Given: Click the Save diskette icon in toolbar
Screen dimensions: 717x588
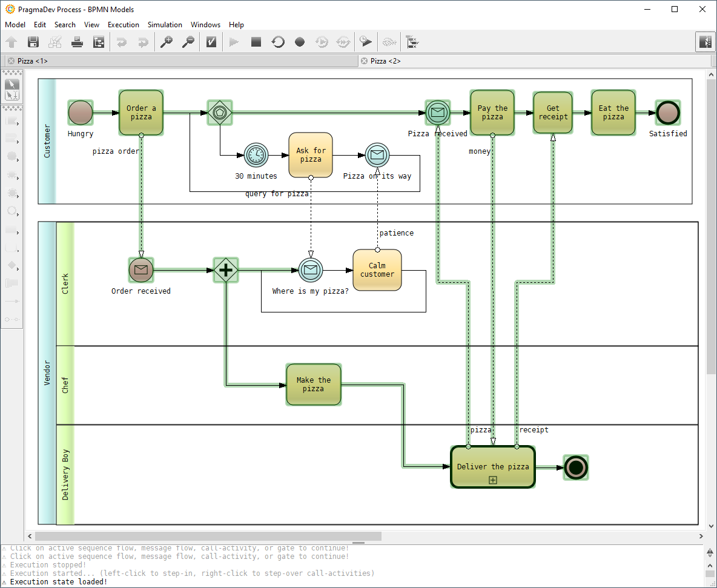Looking at the screenshot, I should tap(33, 42).
